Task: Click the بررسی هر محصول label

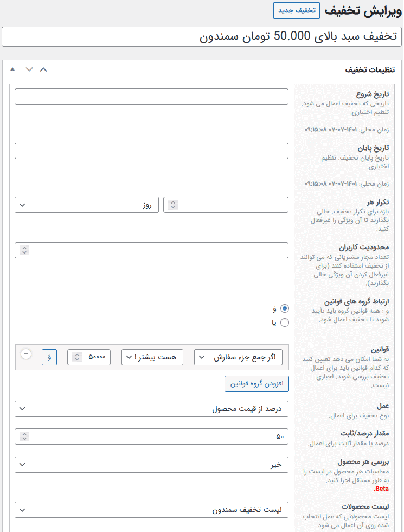Action: (x=363, y=462)
